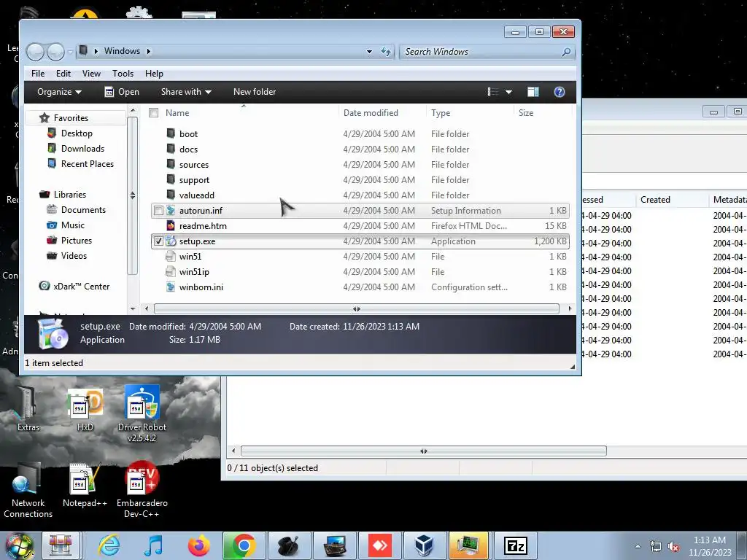Open the Edit menu
Viewport: 747px width, 560px height.
point(63,74)
